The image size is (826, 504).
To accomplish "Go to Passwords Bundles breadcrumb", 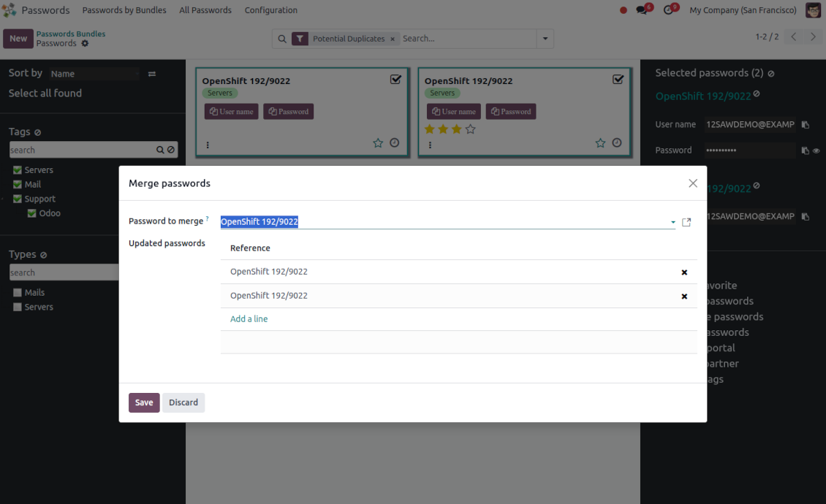I will coord(71,34).
